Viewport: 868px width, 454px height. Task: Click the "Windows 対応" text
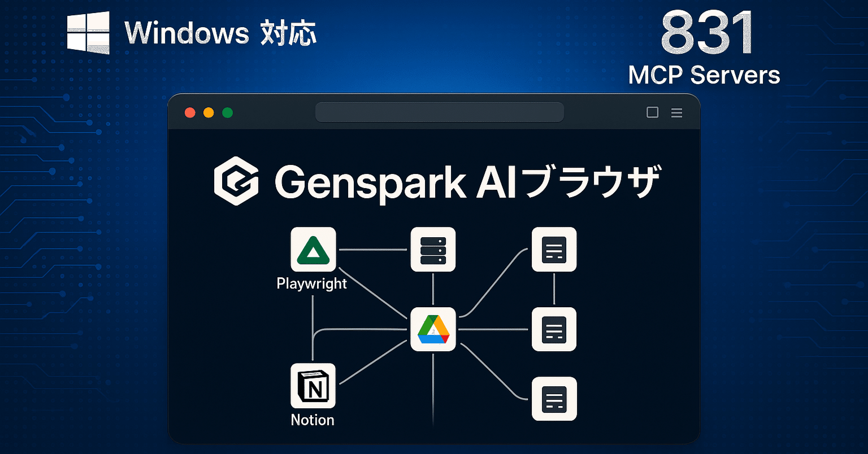pos(220,33)
